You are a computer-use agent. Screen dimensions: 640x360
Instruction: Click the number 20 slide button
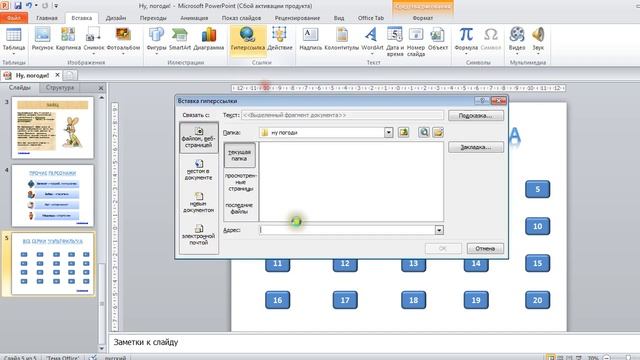point(538,300)
